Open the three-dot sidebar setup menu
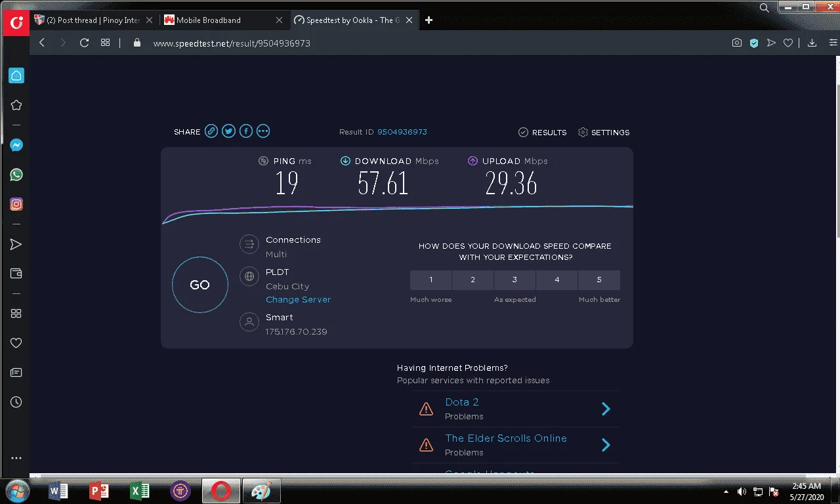 tap(16, 458)
